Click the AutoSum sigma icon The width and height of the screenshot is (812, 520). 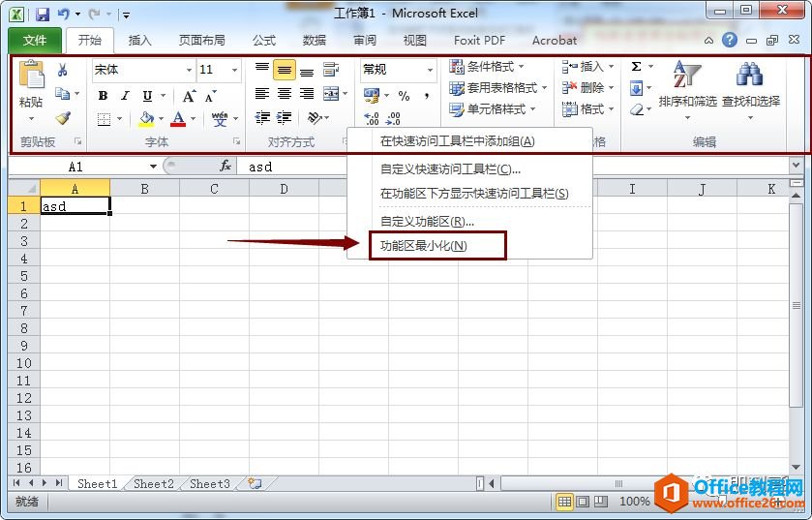pos(637,66)
